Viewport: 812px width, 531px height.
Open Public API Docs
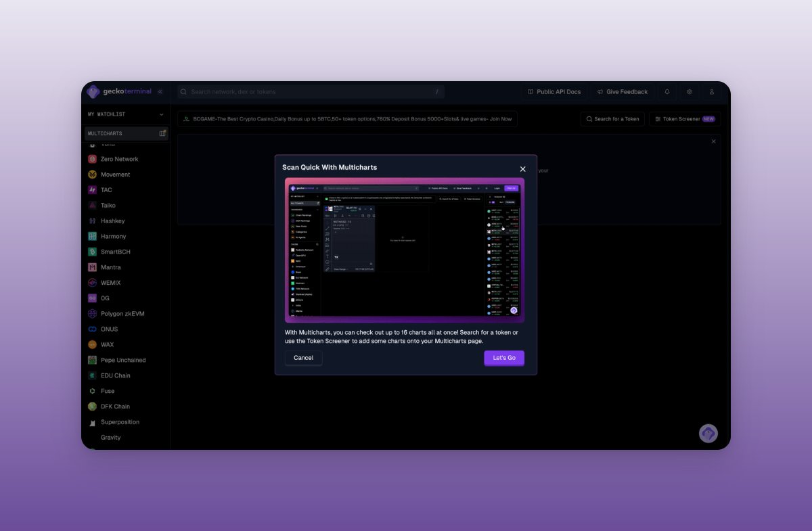point(554,92)
